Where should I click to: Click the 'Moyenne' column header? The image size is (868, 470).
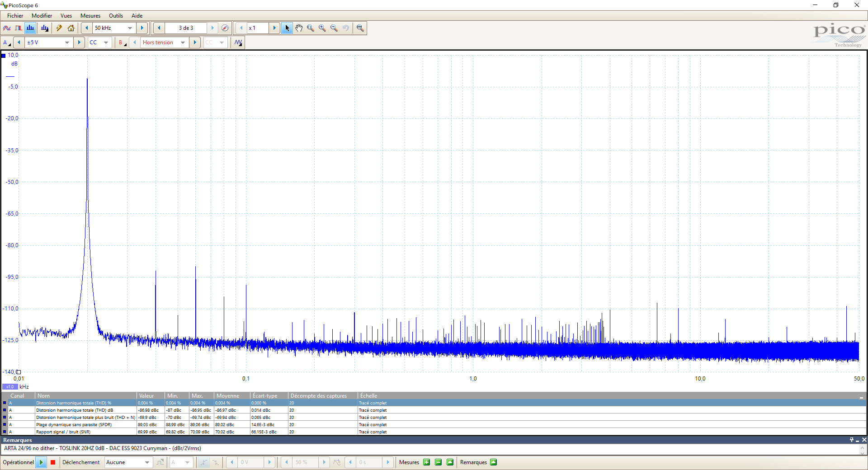click(x=232, y=396)
